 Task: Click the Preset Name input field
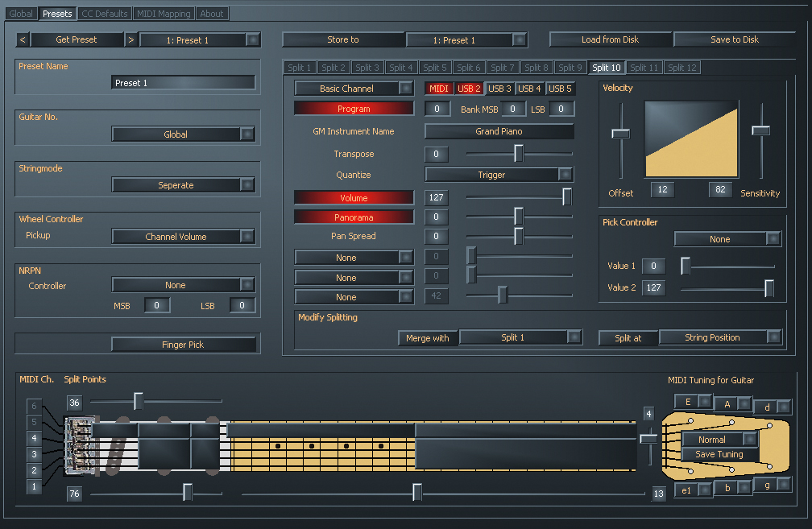[x=184, y=83]
